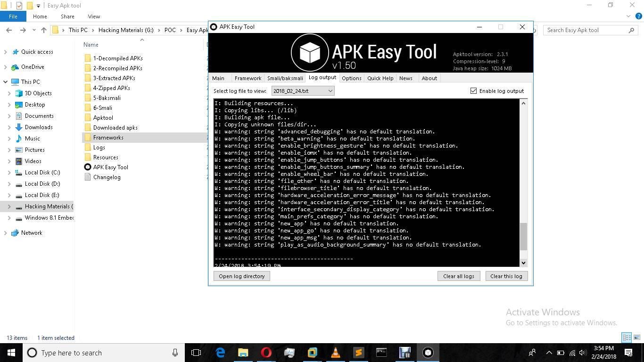Click the Clear all logs button
This screenshot has height=362, width=644.
[459, 276]
